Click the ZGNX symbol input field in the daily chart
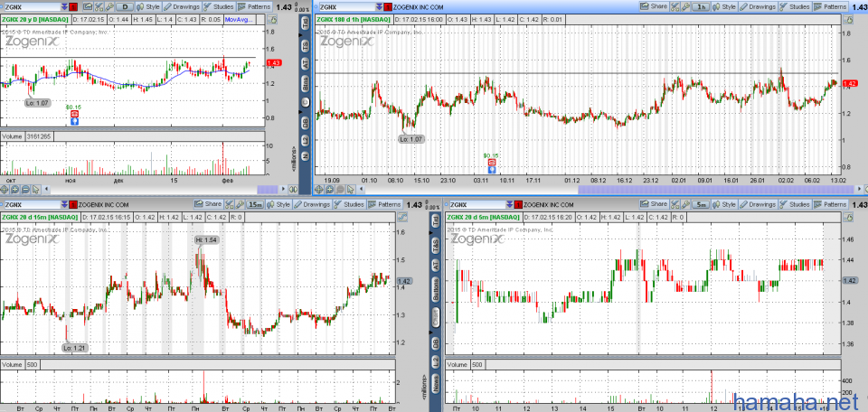The image size is (868, 412). [x=33, y=7]
